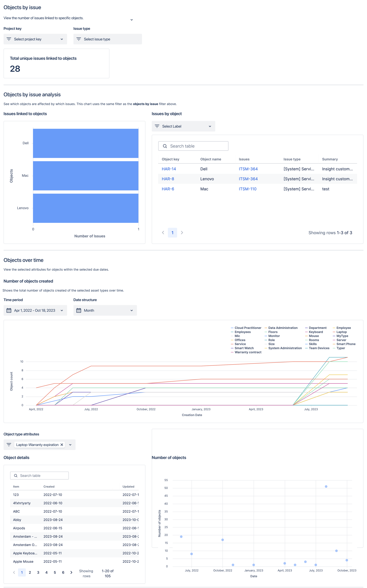This screenshot has height=588, width=367.
Task: Click the filter icon in project key field
Action: [9, 39]
